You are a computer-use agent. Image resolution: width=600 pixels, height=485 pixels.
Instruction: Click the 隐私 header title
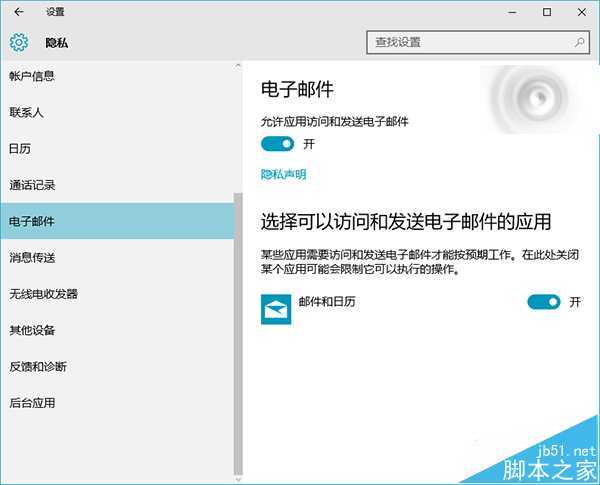click(x=57, y=43)
